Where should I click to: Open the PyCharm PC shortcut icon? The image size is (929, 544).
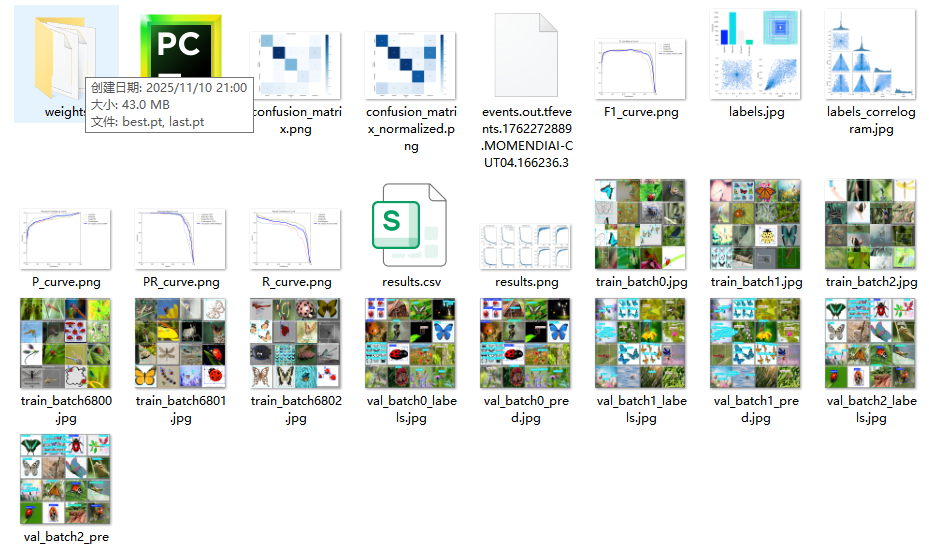[181, 47]
